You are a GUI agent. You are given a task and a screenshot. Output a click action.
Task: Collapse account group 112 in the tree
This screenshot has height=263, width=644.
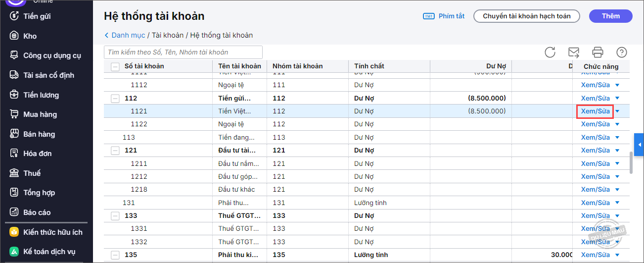(115, 98)
